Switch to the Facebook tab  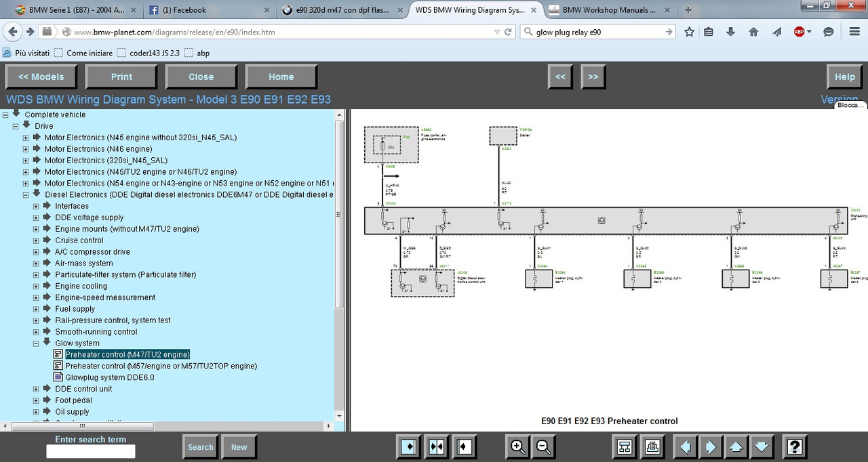click(x=208, y=10)
